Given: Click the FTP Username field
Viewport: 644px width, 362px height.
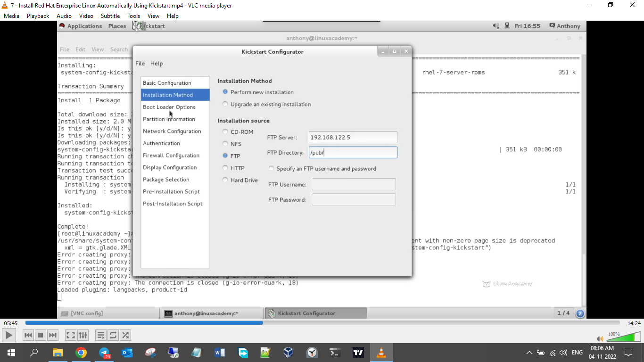Looking at the screenshot, I should [354, 184].
